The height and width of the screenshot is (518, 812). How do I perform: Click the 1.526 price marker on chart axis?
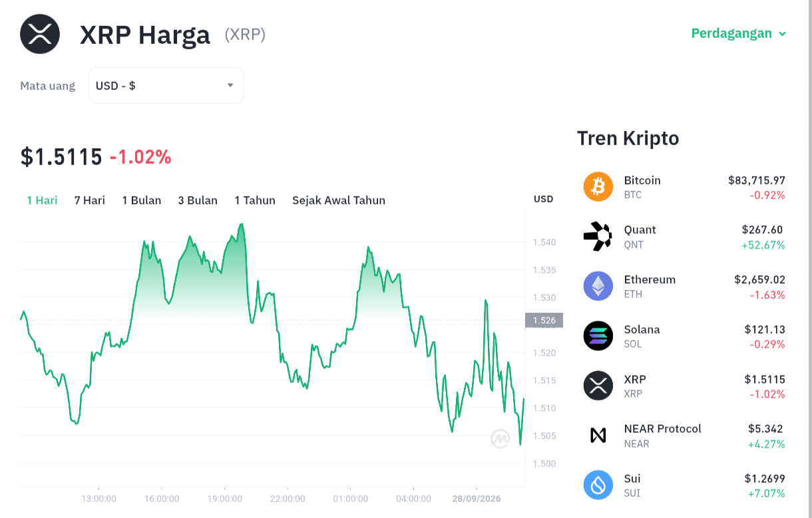pos(544,320)
